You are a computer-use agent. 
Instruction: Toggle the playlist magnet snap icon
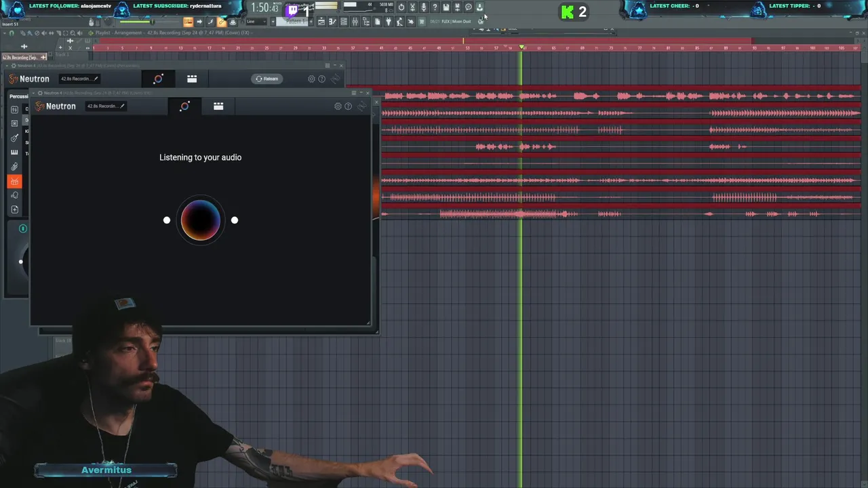[x=12, y=33]
